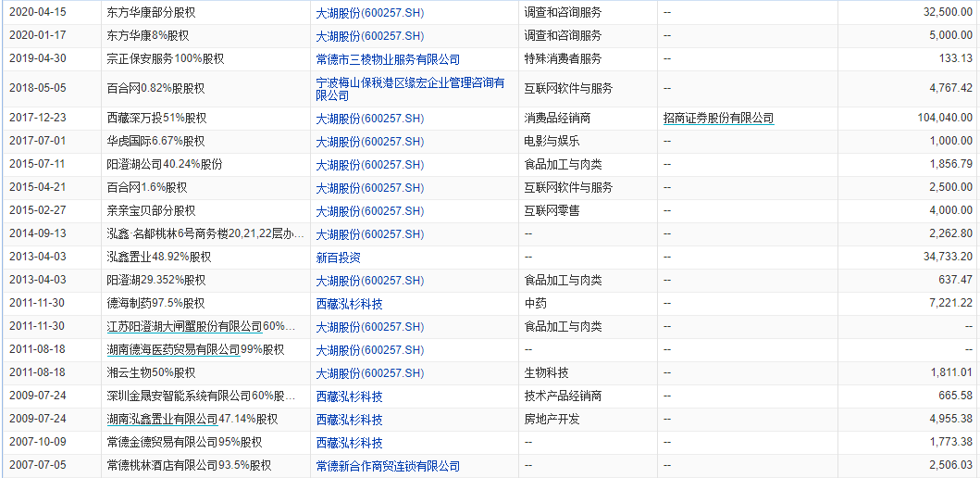Open 大湖股份 link in 阳澄湖公司40.24%股份 row
The height and width of the screenshot is (478, 980).
[370, 165]
